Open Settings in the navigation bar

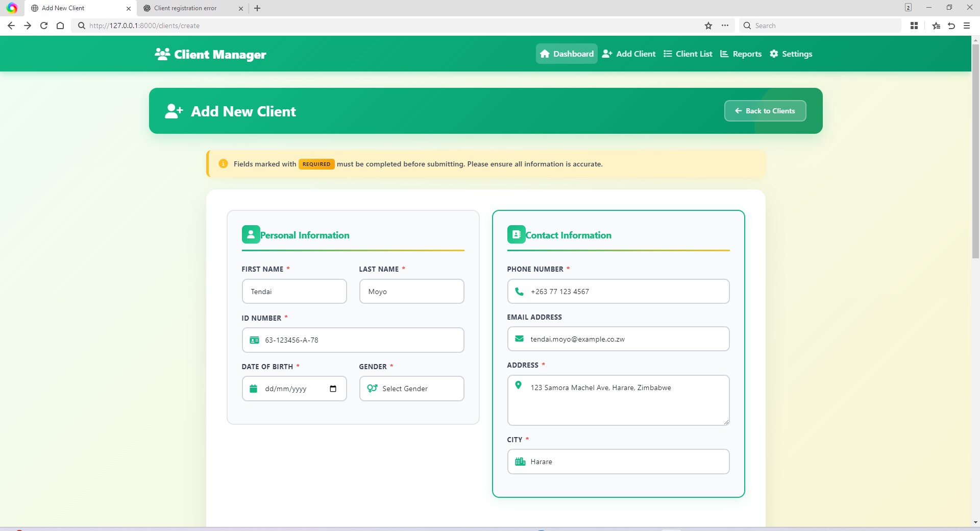click(791, 54)
